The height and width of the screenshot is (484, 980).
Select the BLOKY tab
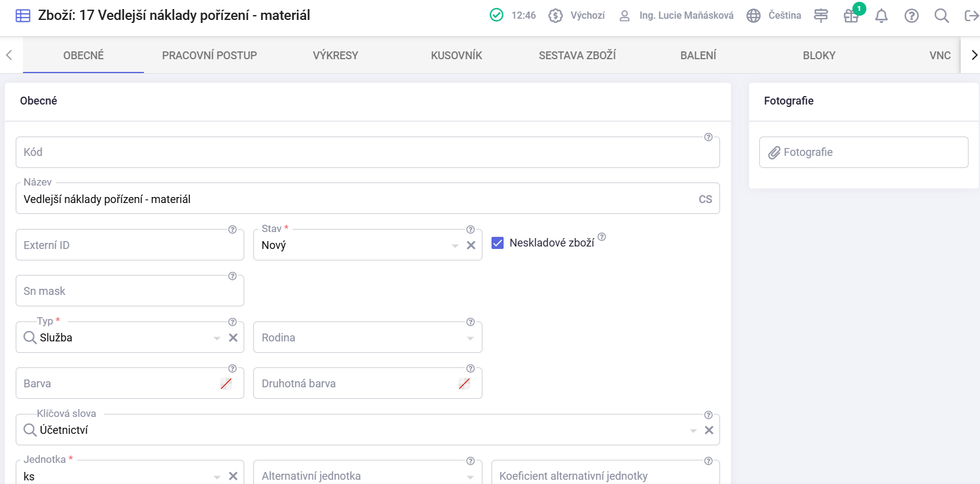point(819,56)
